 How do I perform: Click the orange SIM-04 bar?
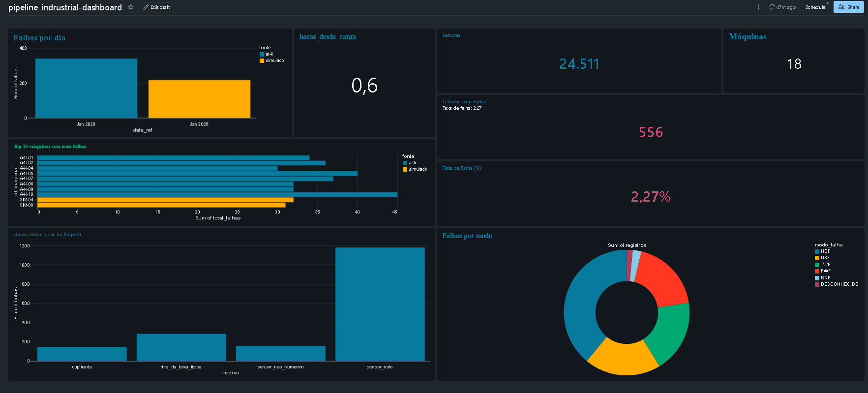click(x=165, y=200)
